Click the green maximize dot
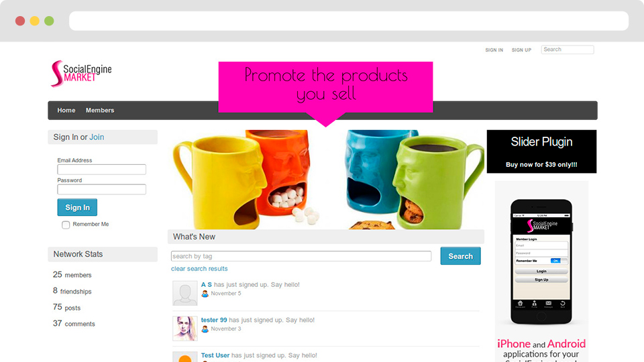Screen dimensions: 644x362 pyautogui.click(x=49, y=21)
